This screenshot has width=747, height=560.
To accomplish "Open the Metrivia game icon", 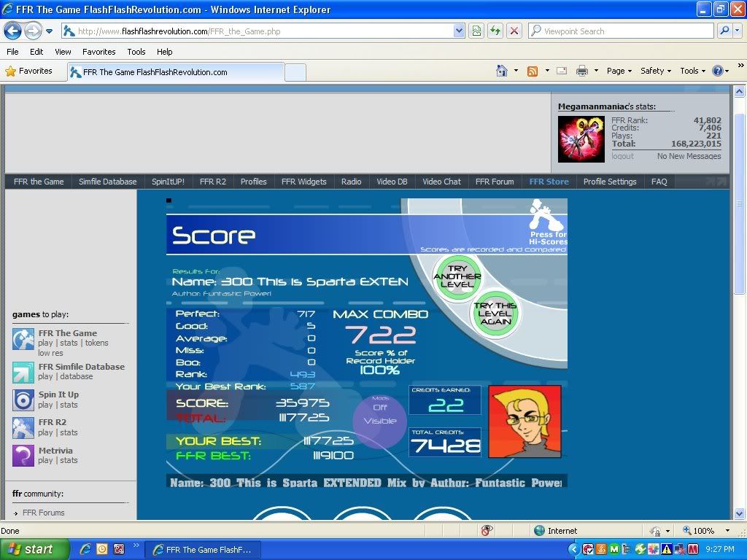I will 23,456.
